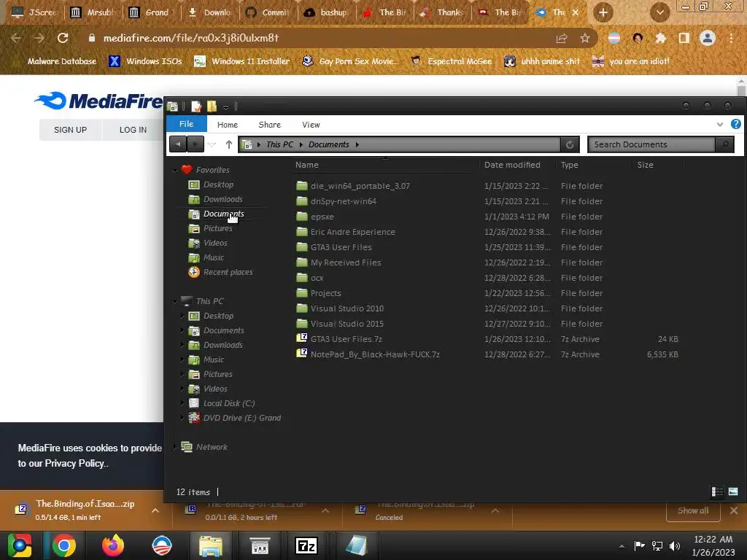Viewport: 747px width, 560px height.
Task: Refresh the Documents folder listing
Action: click(570, 144)
